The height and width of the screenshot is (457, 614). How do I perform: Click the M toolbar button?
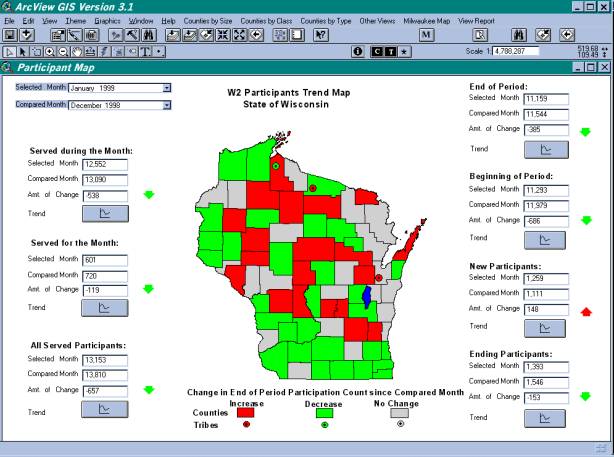point(426,35)
